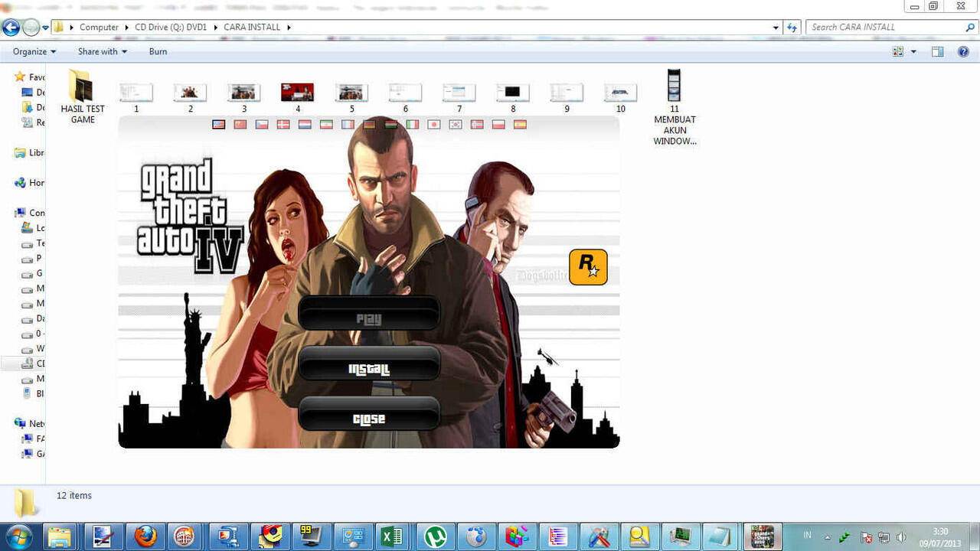This screenshot has width=980, height=551.
Task: Click Burn in the Explorer toolbar
Action: tap(158, 51)
